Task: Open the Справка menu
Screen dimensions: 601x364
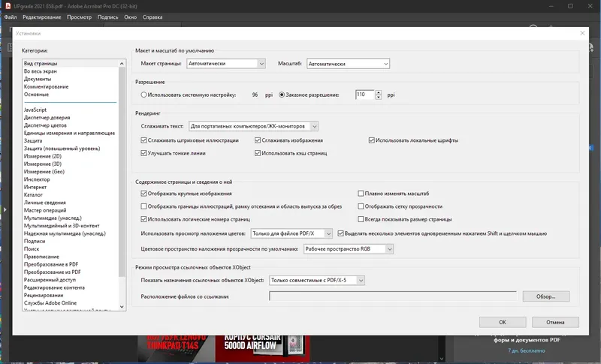Action: tap(153, 17)
